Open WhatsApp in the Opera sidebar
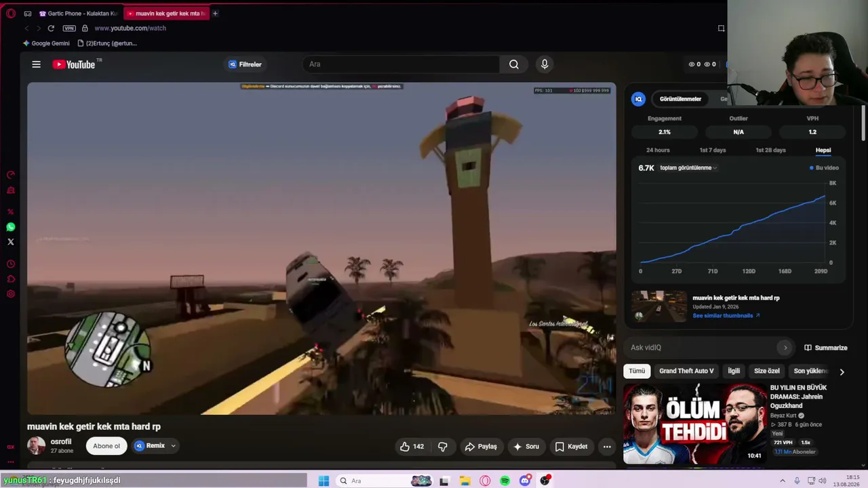Viewport: 868px width, 488px height. [x=11, y=227]
